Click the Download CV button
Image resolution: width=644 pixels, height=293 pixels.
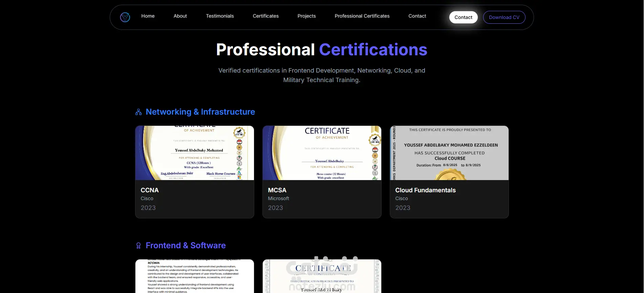pyautogui.click(x=504, y=17)
